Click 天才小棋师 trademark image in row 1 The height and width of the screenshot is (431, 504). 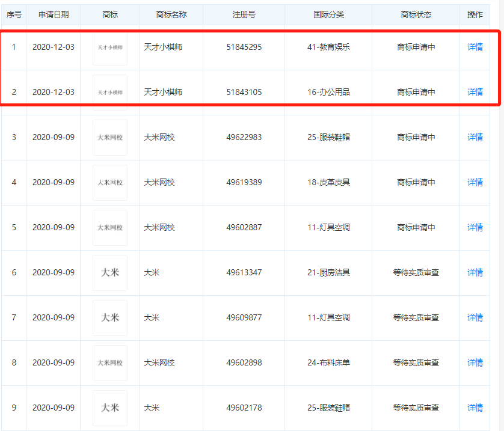pyautogui.click(x=110, y=47)
